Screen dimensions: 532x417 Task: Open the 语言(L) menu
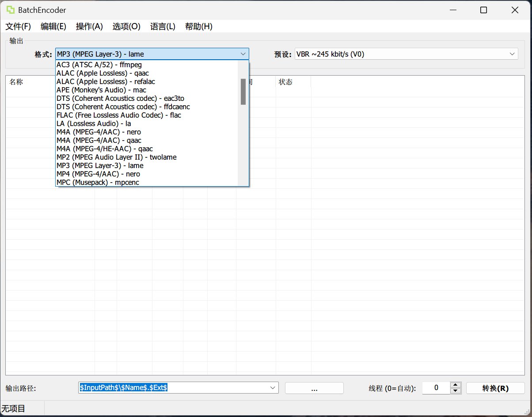click(x=163, y=27)
